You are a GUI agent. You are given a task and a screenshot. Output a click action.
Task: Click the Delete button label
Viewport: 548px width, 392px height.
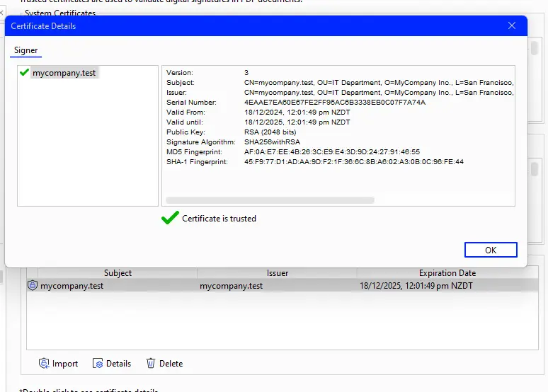click(171, 364)
